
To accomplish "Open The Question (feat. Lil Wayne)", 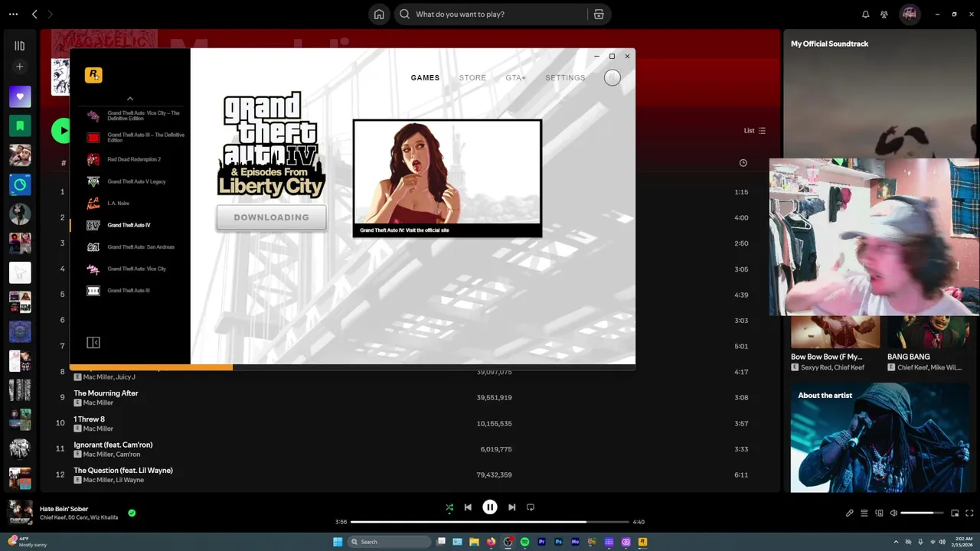I will click(x=123, y=471).
